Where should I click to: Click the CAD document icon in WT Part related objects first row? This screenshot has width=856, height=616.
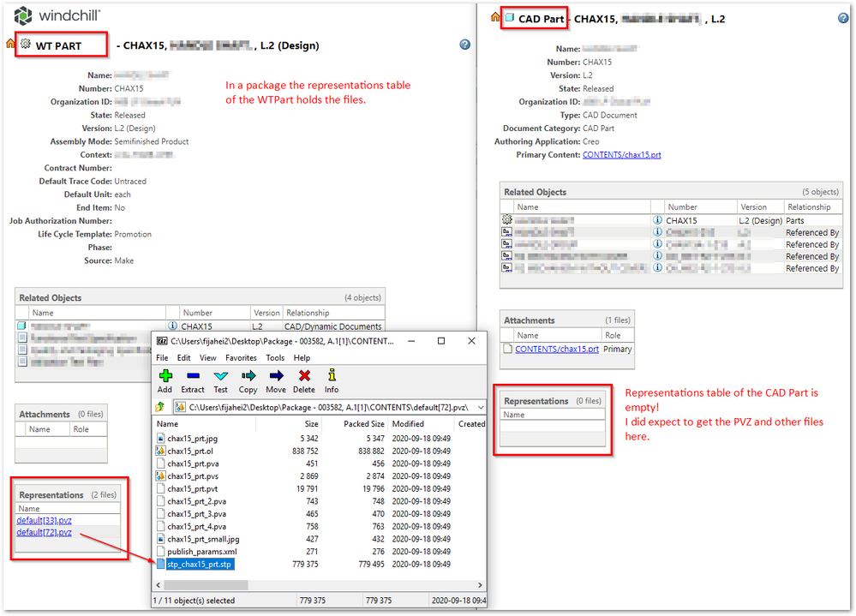[21, 326]
